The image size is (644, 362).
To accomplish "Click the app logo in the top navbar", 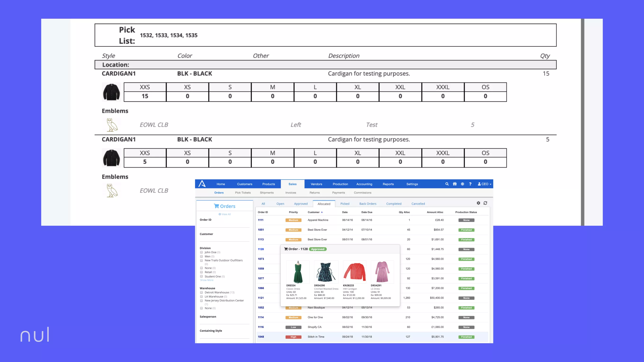I will [x=202, y=184].
